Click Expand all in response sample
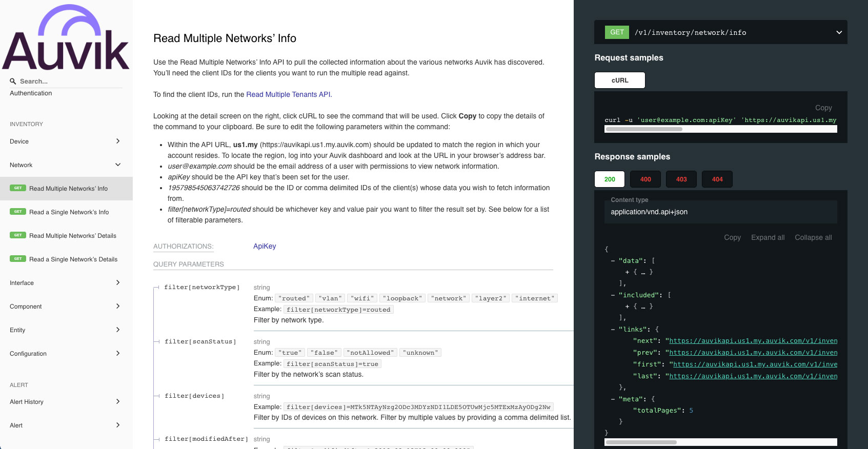 pyautogui.click(x=768, y=237)
